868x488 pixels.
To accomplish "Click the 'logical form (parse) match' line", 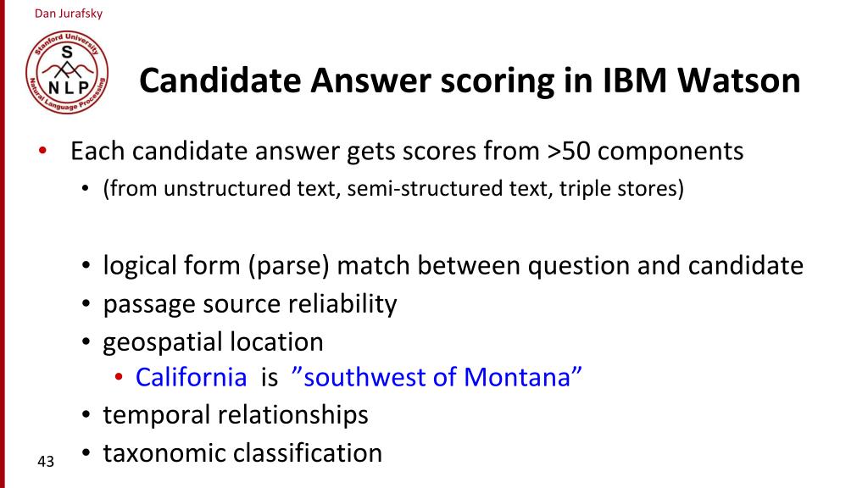I will coord(453,265).
